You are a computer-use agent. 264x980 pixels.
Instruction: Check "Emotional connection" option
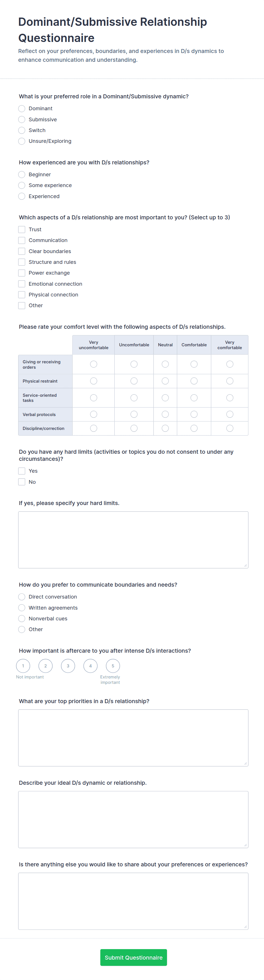22,283
